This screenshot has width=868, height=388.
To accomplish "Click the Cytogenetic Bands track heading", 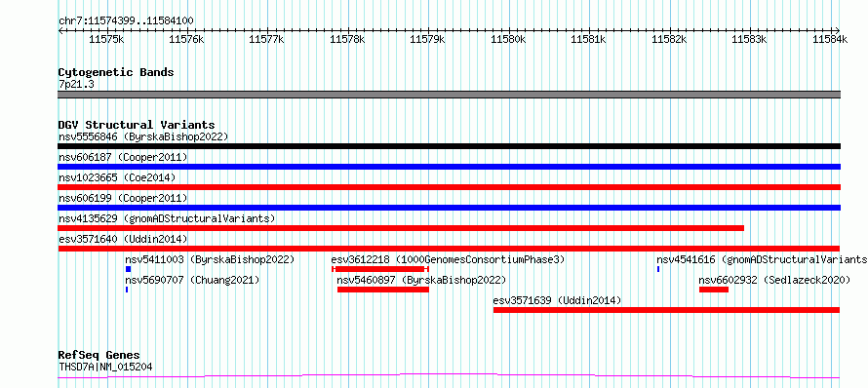I will (x=116, y=72).
